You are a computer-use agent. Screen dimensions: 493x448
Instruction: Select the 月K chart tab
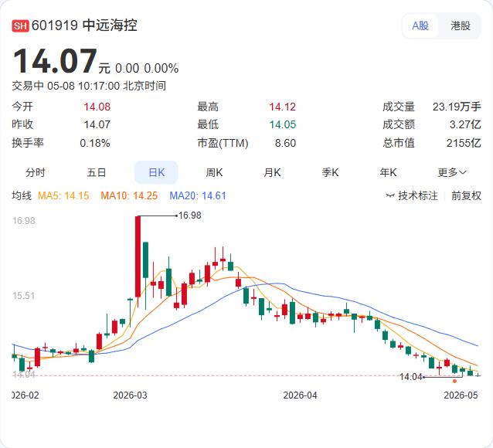click(272, 172)
